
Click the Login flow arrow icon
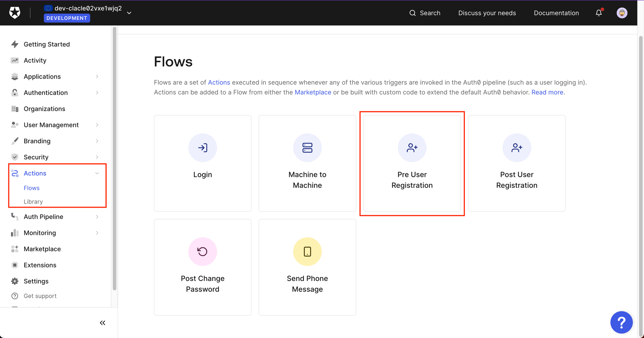(x=203, y=148)
